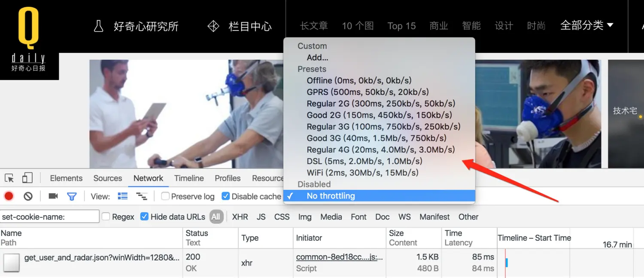Image resolution: width=644 pixels, height=278 pixels.
Task: Expand the 全部分类 dropdown
Action: coord(586,26)
